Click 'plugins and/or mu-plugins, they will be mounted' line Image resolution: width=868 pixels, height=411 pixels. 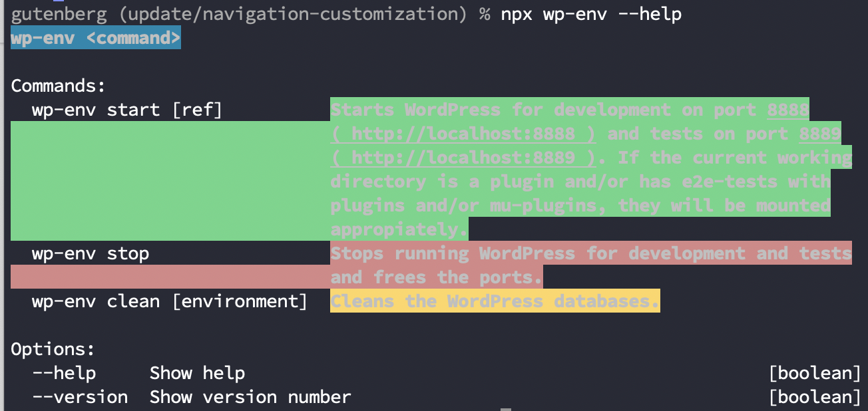(x=580, y=205)
